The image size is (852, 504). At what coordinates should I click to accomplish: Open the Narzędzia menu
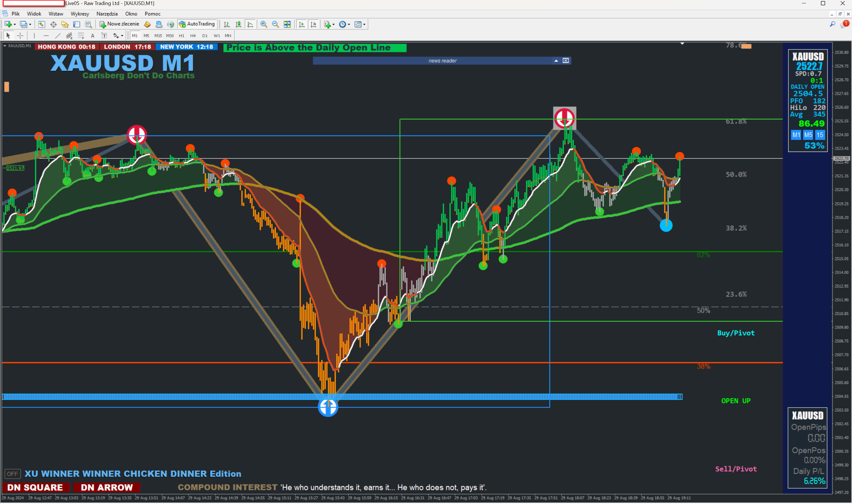point(107,14)
